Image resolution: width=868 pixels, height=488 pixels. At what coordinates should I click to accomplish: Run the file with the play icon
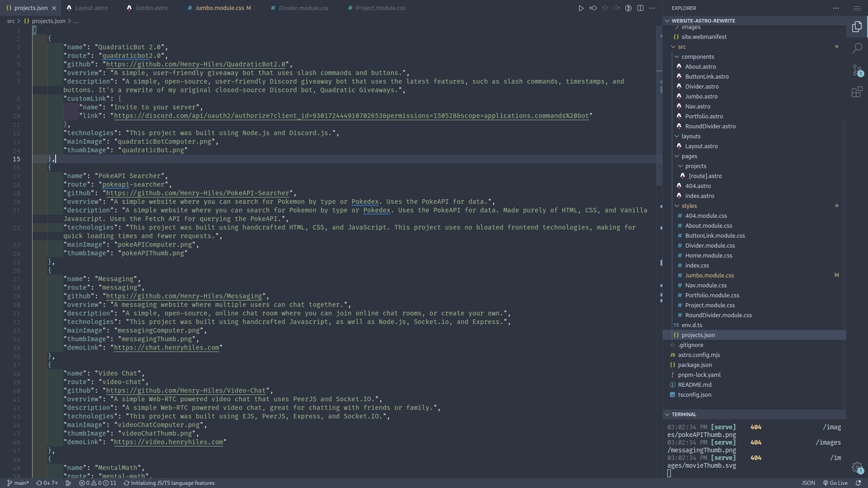click(x=581, y=8)
